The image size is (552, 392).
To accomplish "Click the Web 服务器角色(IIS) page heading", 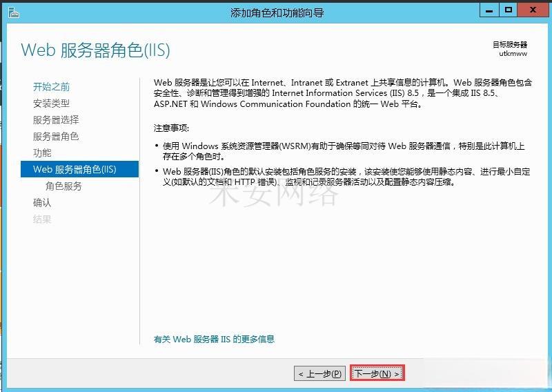I will coord(95,50).
